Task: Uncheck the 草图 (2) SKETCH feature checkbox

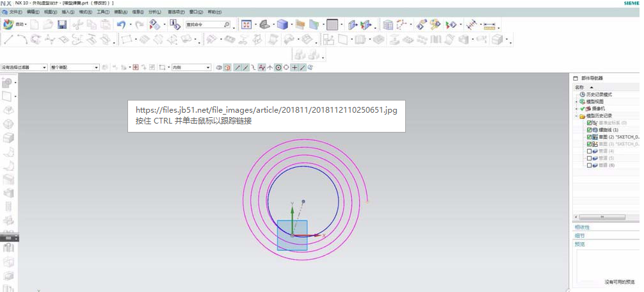Action: 589,137
